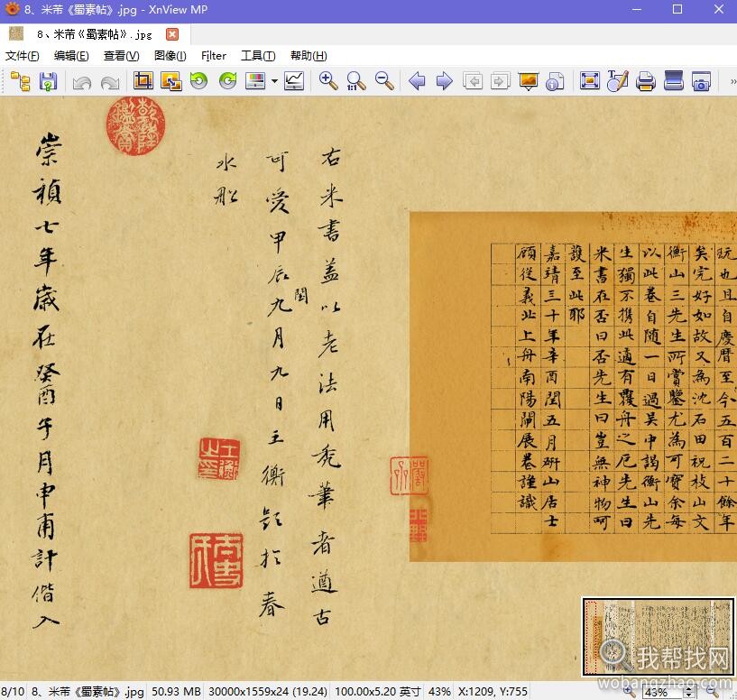Viewport: 737px width, 700px height.
Task: Open the file browser tree icon
Action: [x=20, y=81]
